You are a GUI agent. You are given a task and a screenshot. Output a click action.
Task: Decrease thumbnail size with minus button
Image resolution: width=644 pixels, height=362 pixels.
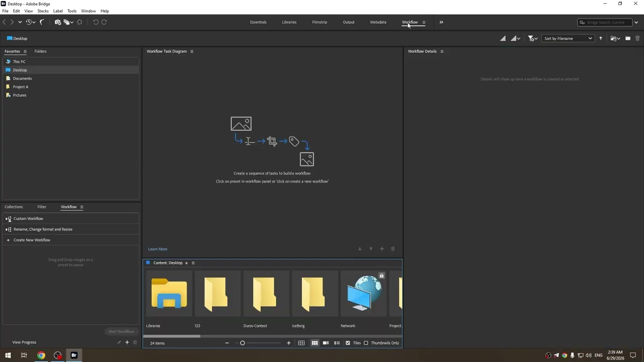(x=227, y=343)
